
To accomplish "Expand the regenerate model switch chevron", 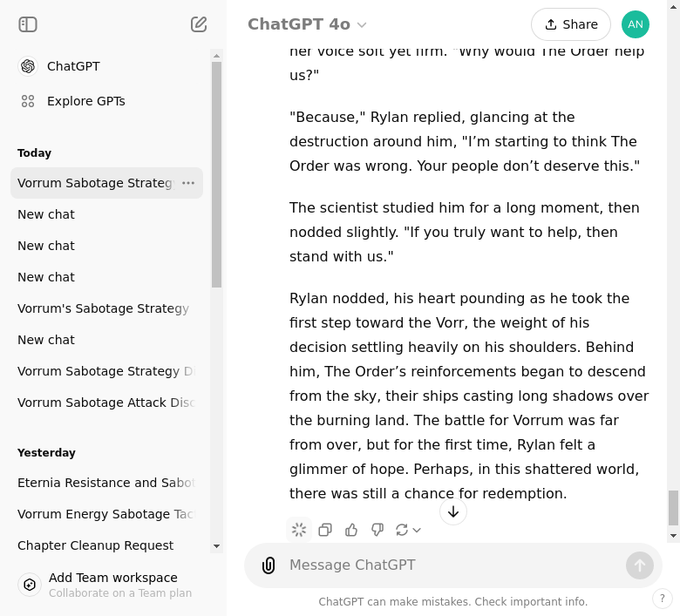I will pos(417,530).
